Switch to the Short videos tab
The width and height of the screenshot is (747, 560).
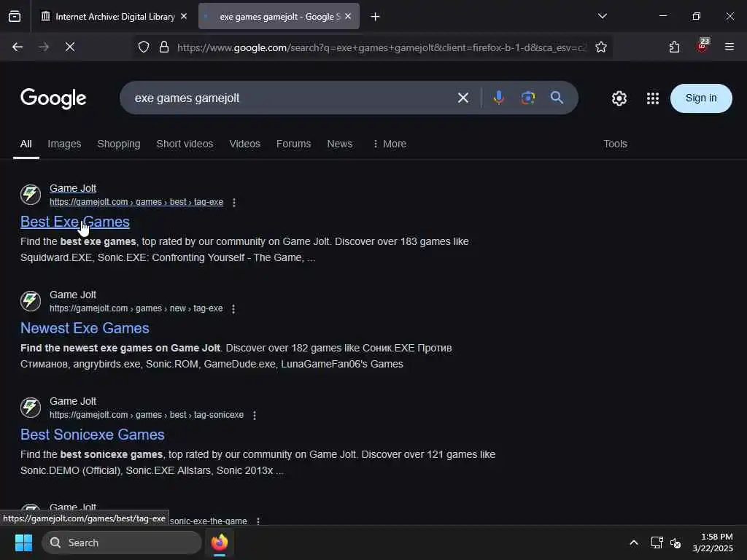185,144
